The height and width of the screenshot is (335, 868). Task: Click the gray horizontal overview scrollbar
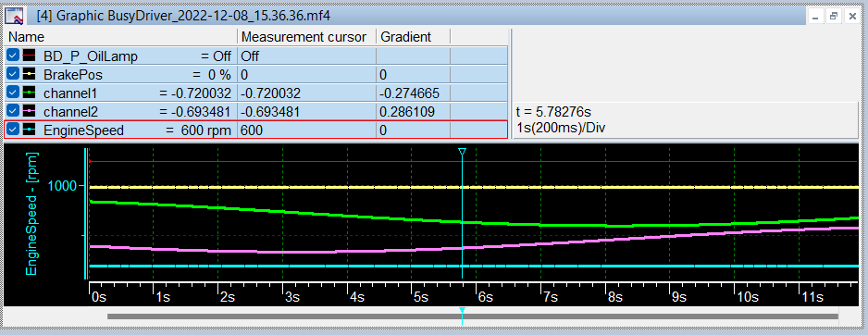pyautogui.click(x=473, y=316)
